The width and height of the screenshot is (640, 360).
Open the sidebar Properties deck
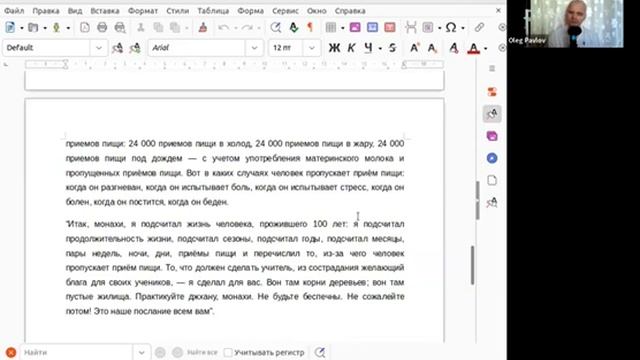pyautogui.click(x=492, y=92)
